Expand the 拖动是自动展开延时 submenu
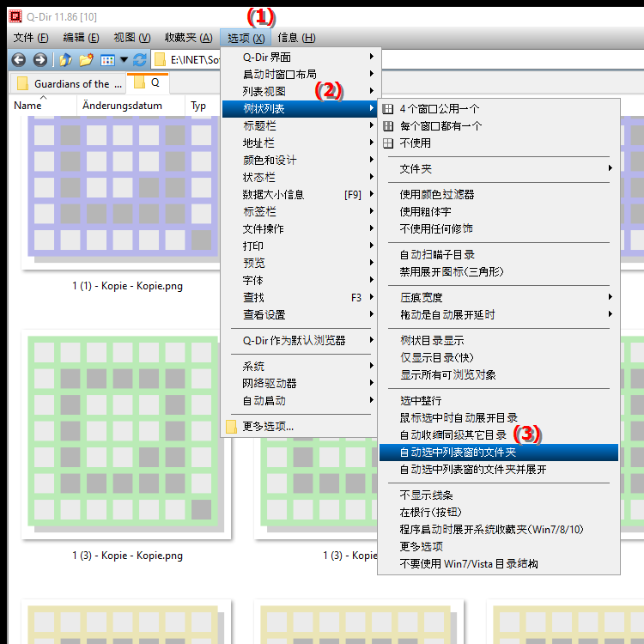Image resolution: width=644 pixels, height=644 pixels. [x=498, y=315]
